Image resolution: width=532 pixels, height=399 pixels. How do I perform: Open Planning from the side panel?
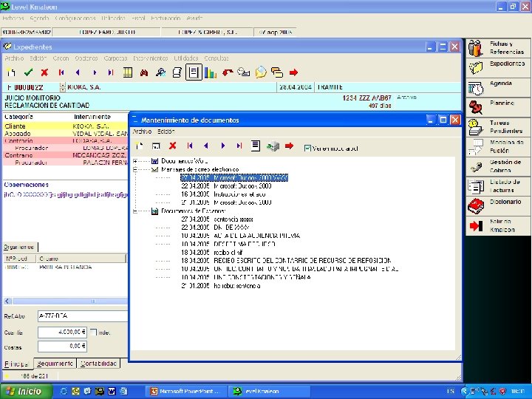(498, 107)
